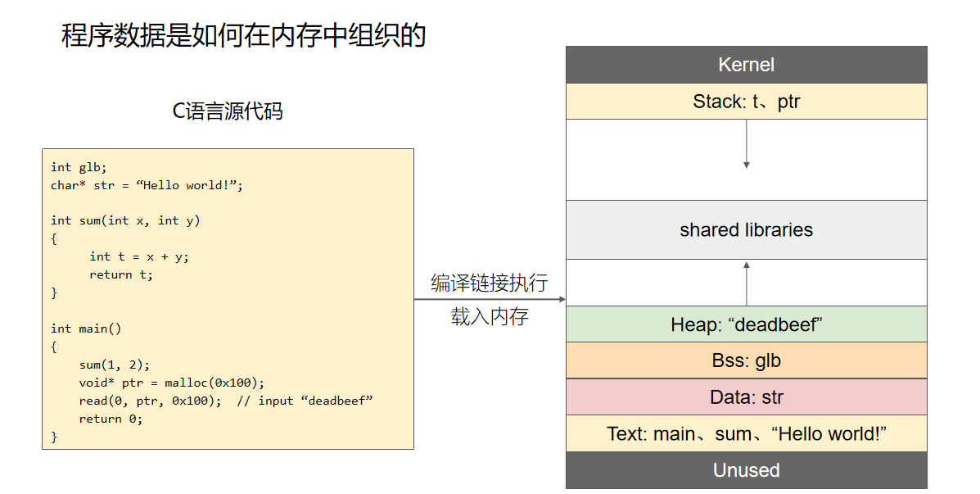Click the shared libraries block

click(746, 230)
